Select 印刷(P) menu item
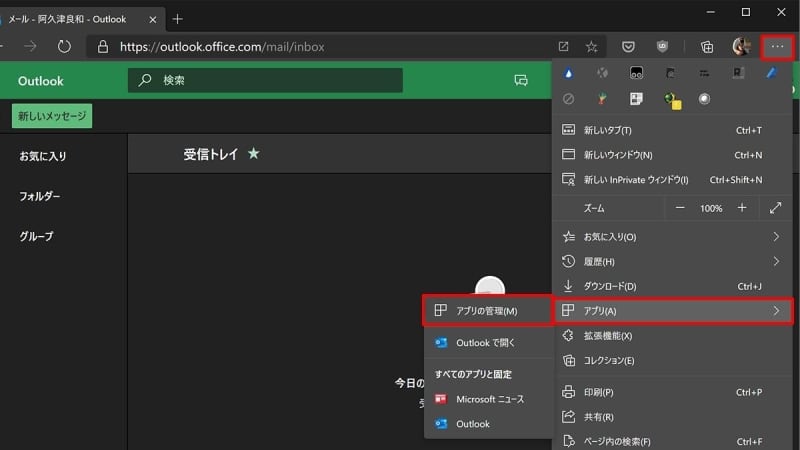Image resolution: width=800 pixels, height=450 pixels. pos(672,392)
